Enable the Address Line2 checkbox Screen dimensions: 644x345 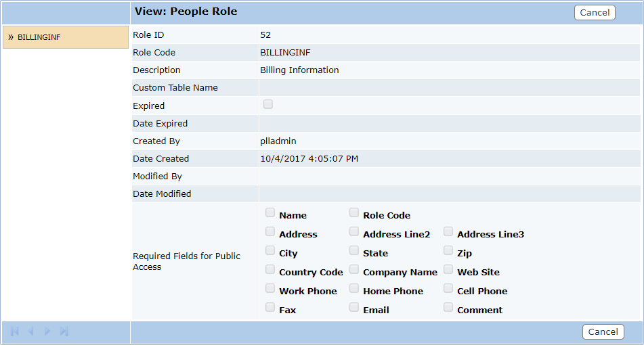tap(354, 231)
